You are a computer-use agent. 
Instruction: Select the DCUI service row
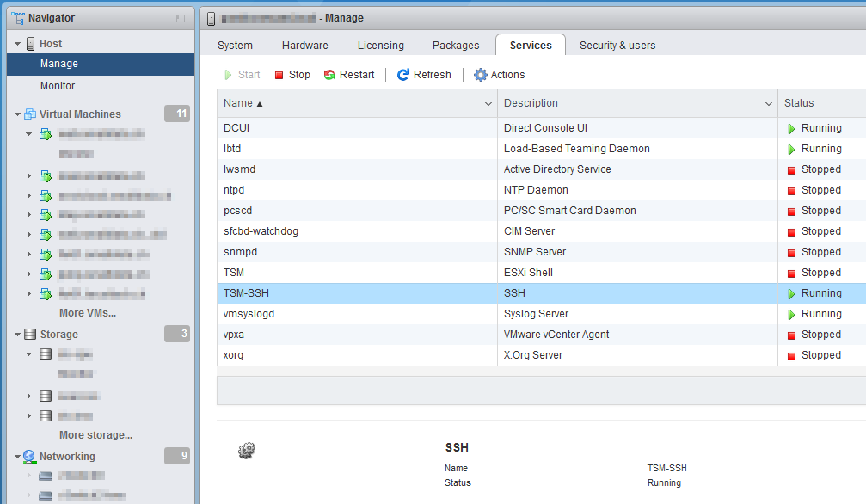pyautogui.click(x=541, y=128)
